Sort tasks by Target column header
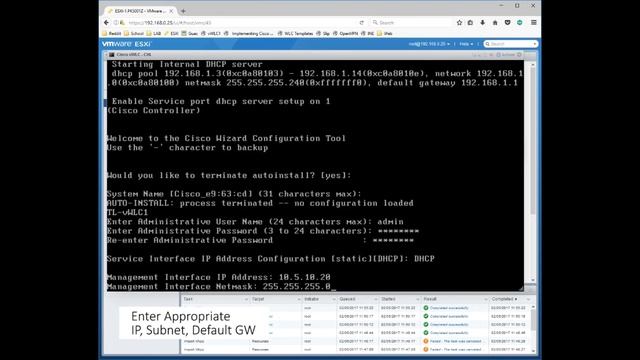 coord(258,299)
